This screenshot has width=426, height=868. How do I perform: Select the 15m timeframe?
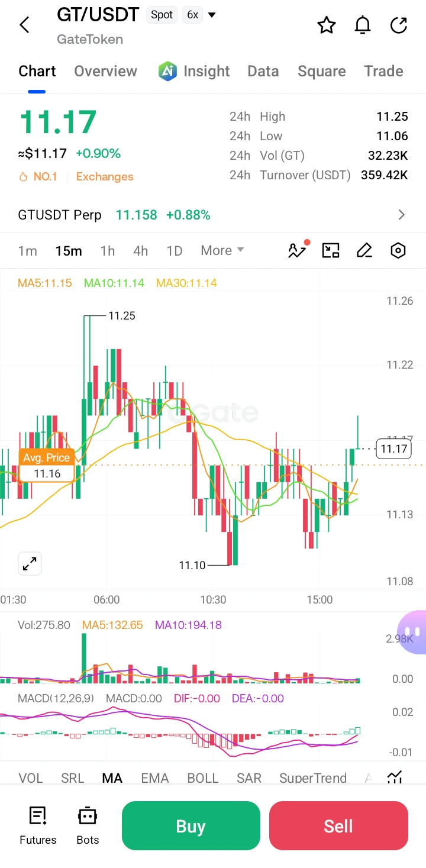tap(69, 251)
